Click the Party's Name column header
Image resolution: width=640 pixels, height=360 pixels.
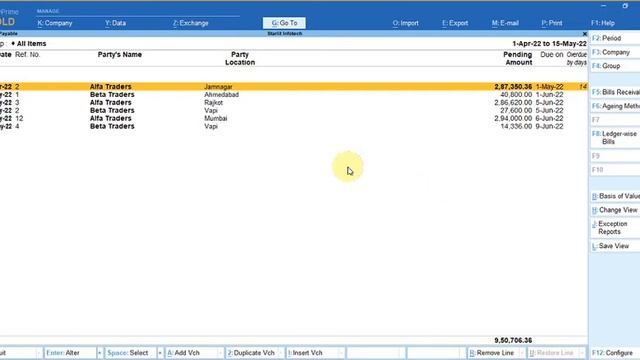pos(120,55)
